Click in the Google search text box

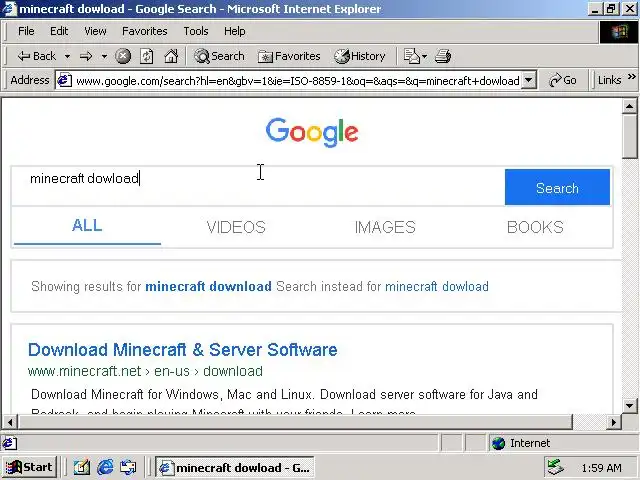(x=258, y=186)
